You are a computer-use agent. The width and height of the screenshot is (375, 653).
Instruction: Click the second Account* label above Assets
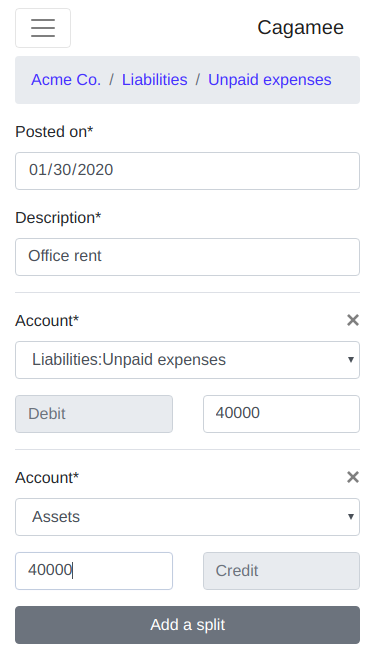click(47, 478)
